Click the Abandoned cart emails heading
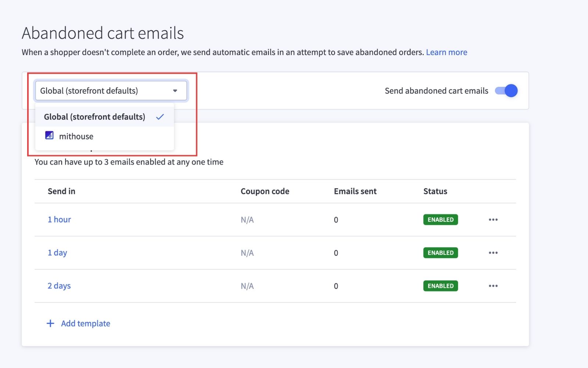Image resolution: width=588 pixels, height=368 pixels. point(103,33)
